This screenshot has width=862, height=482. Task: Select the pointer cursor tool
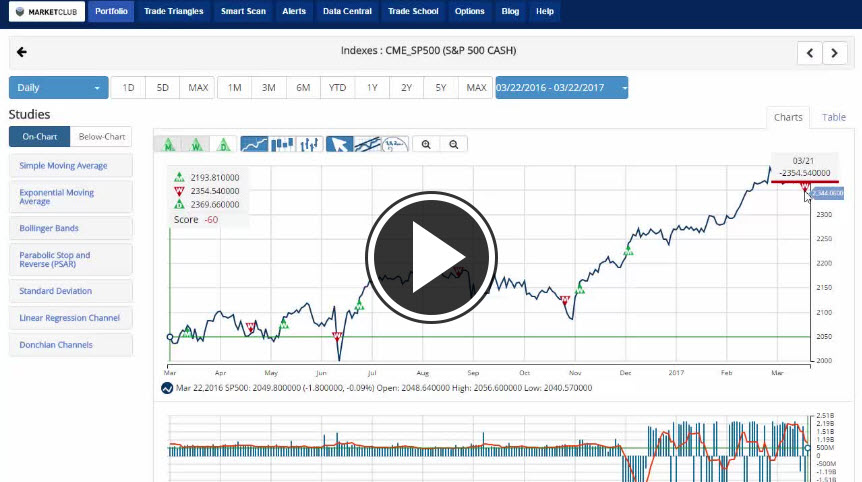tap(339, 145)
